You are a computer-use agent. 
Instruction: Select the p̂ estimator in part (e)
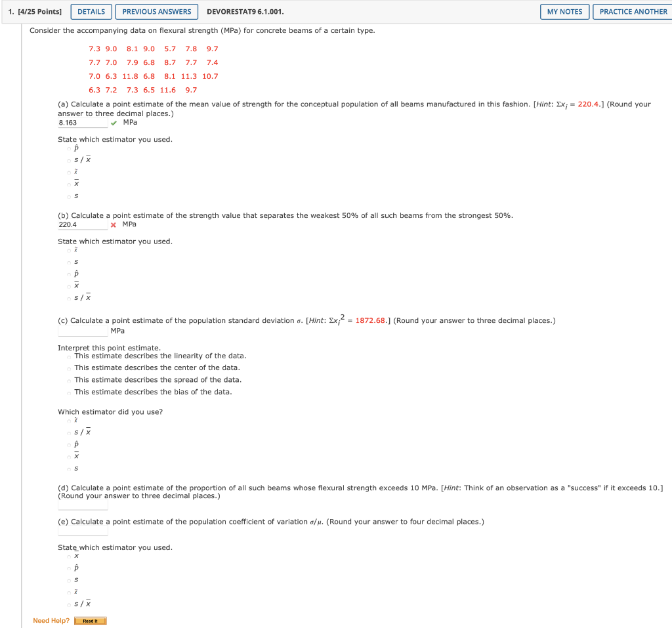tap(69, 567)
